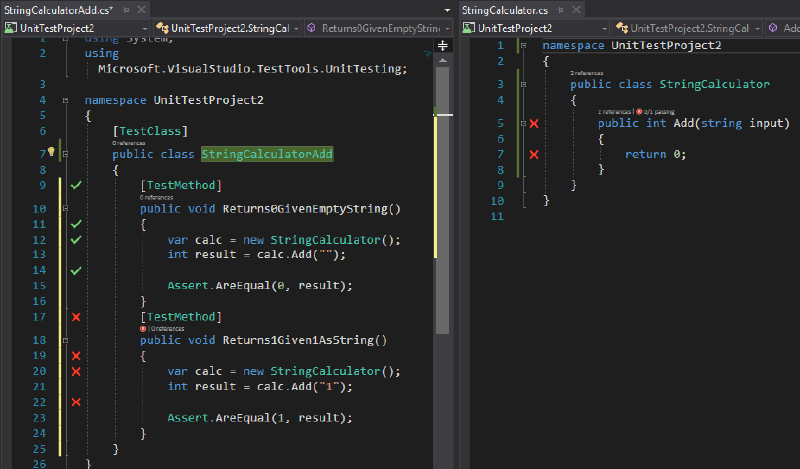Click the [TestClass] attribute on line 6

point(150,131)
